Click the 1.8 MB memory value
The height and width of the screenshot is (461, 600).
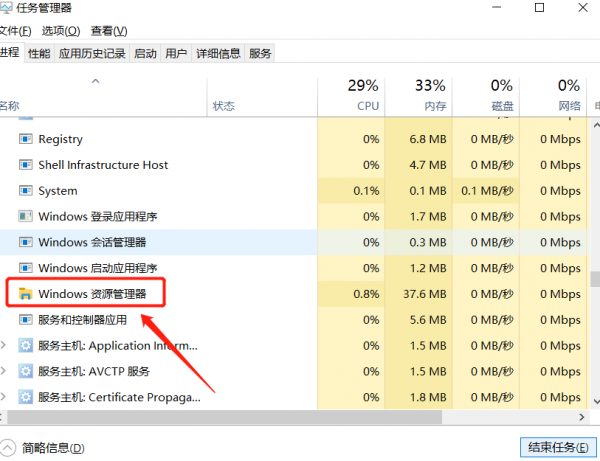coord(428,397)
